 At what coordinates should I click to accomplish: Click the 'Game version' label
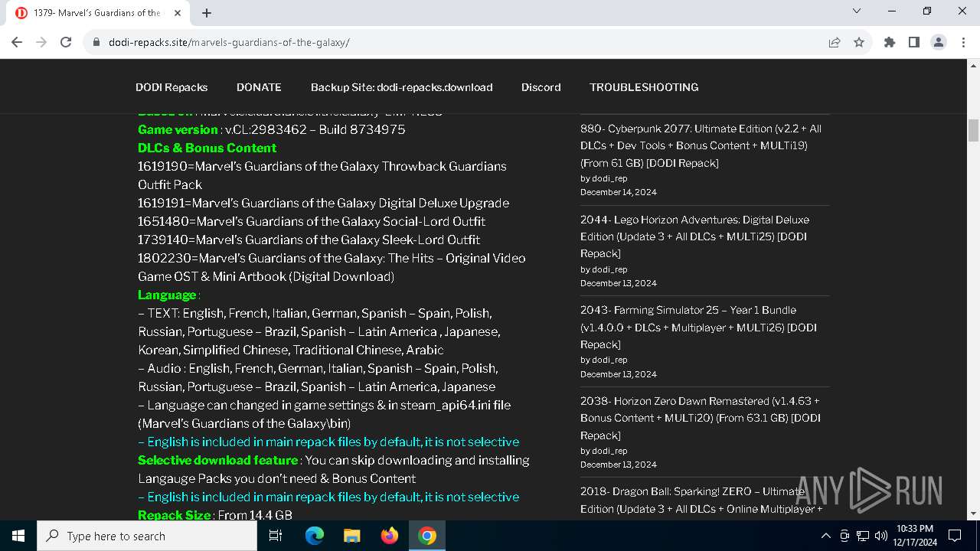click(x=178, y=129)
